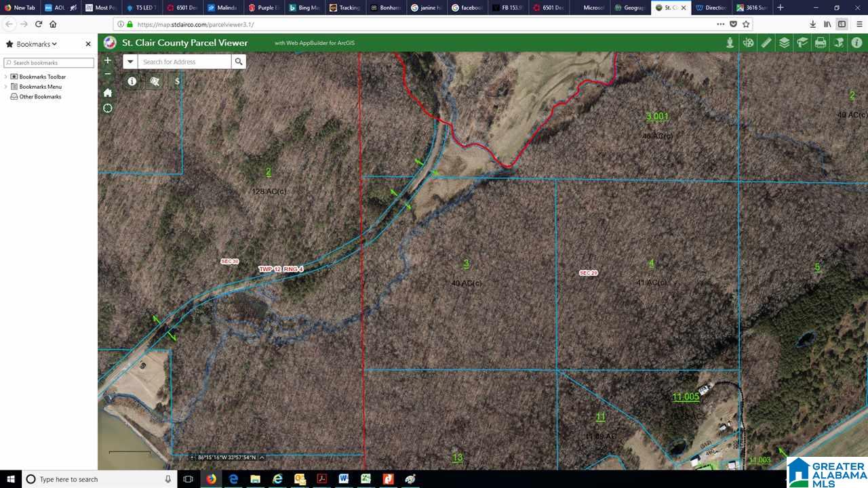This screenshot has height=488, width=868.
Task: Open the About info widget in header
Action: tap(856, 43)
